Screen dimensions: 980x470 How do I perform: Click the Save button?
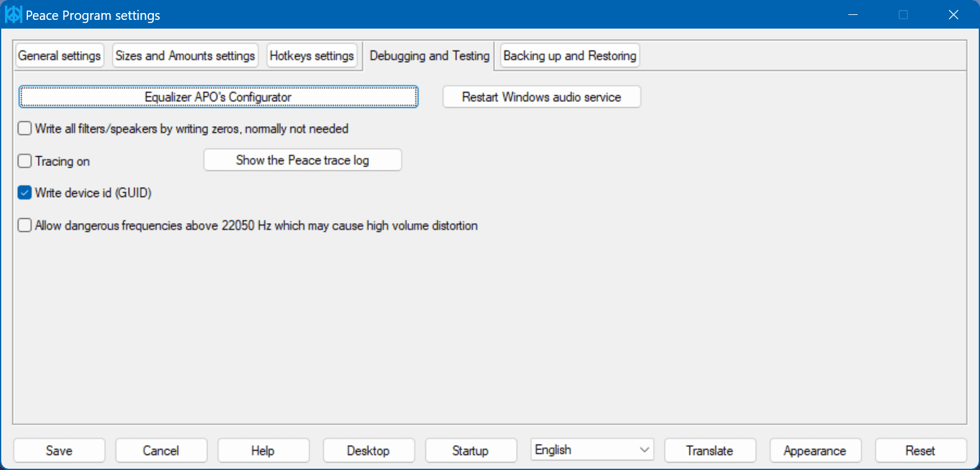[x=59, y=451]
